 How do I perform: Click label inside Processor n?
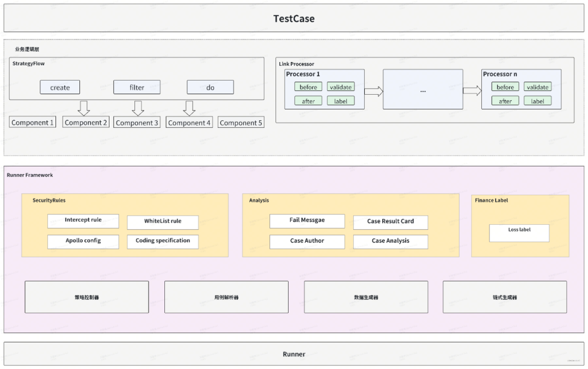click(538, 101)
